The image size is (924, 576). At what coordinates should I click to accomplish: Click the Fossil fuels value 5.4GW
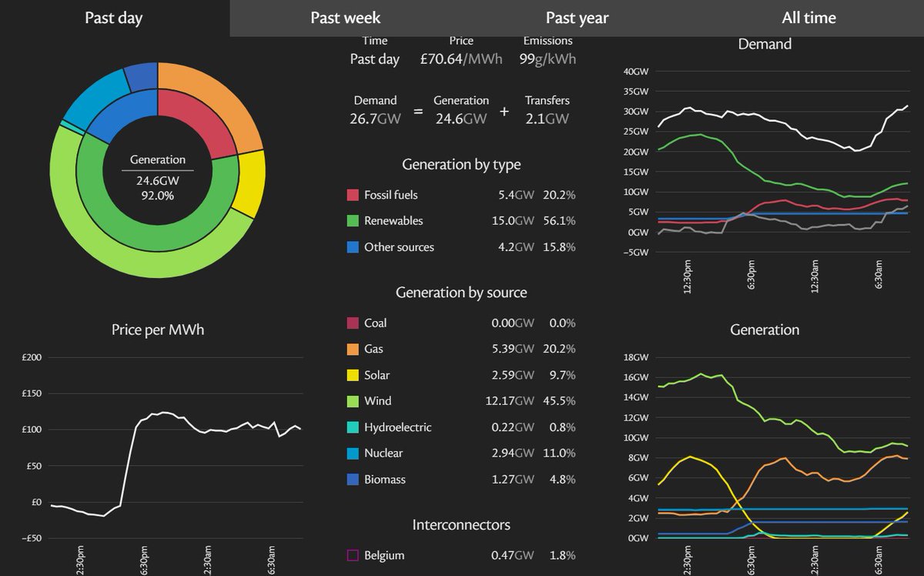(x=516, y=196)
